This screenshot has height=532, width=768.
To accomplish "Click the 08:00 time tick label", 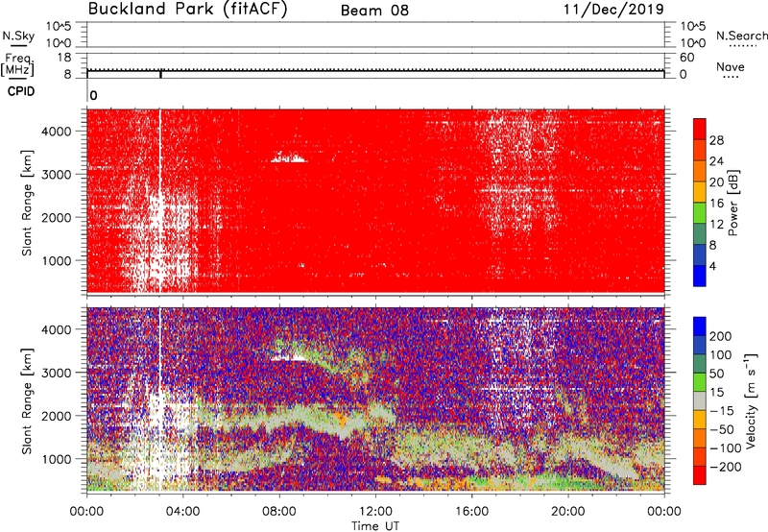I will pyautogui.click(x=279, y=512).
